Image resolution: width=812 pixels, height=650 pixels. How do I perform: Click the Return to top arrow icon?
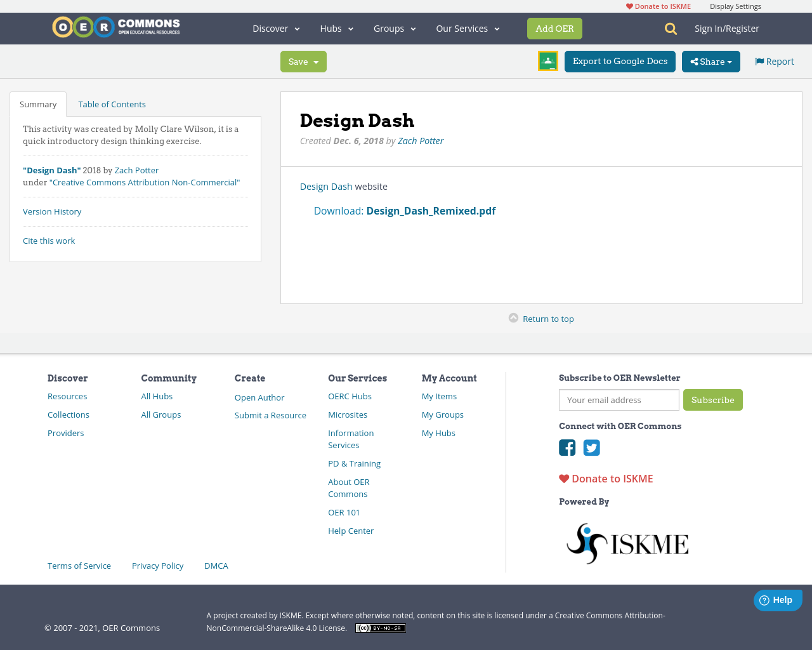513,318
